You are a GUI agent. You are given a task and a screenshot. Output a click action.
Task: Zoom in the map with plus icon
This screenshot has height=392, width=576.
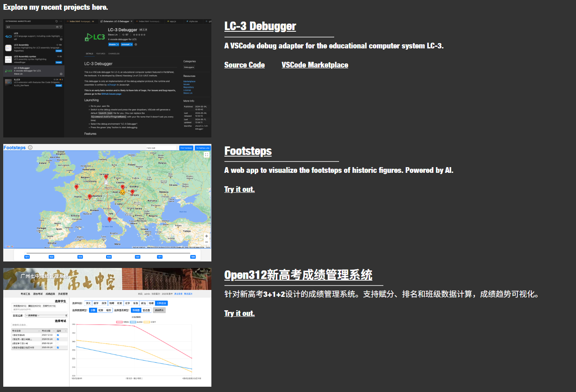point(206,236)
